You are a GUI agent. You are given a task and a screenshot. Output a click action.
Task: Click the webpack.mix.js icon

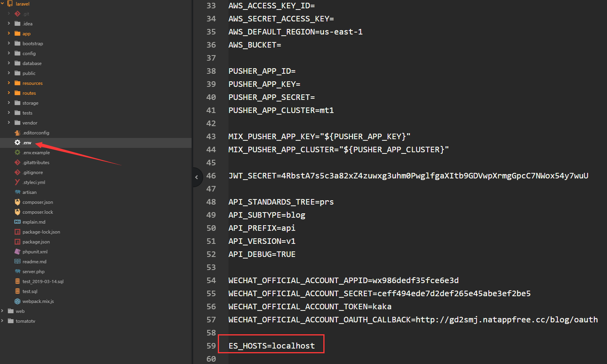point(17,301)
